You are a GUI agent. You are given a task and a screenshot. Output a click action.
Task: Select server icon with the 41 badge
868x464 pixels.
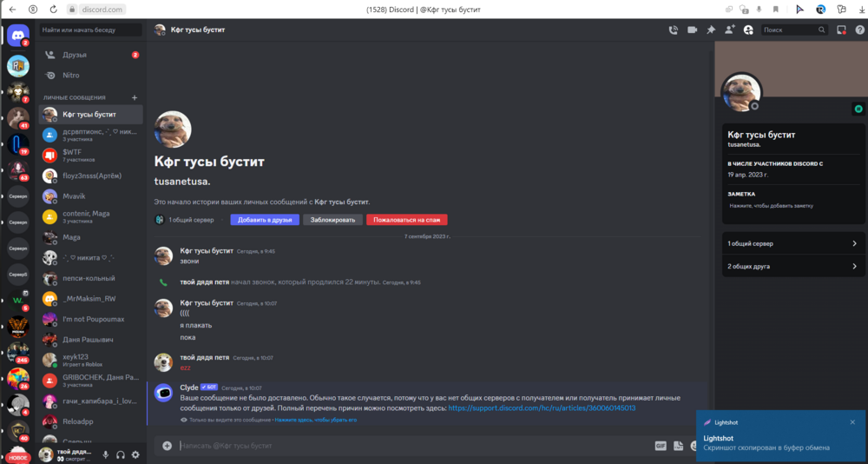(x=17, y=118)
